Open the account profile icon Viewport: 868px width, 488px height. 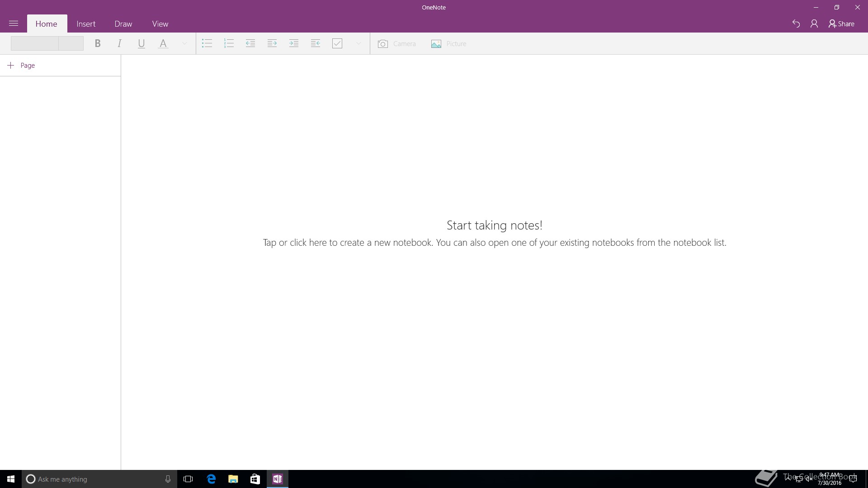click(x=814, y=23)
